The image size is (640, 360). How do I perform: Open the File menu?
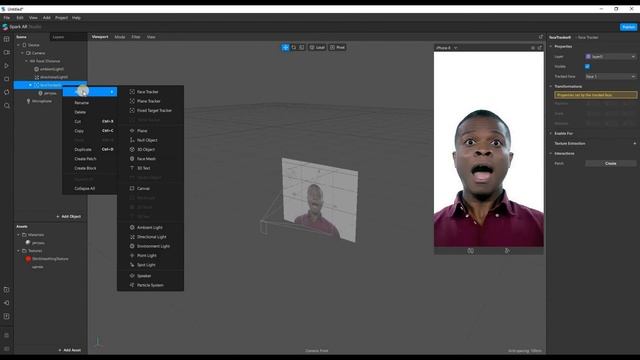pyautogui.click(x=7, y=18)
